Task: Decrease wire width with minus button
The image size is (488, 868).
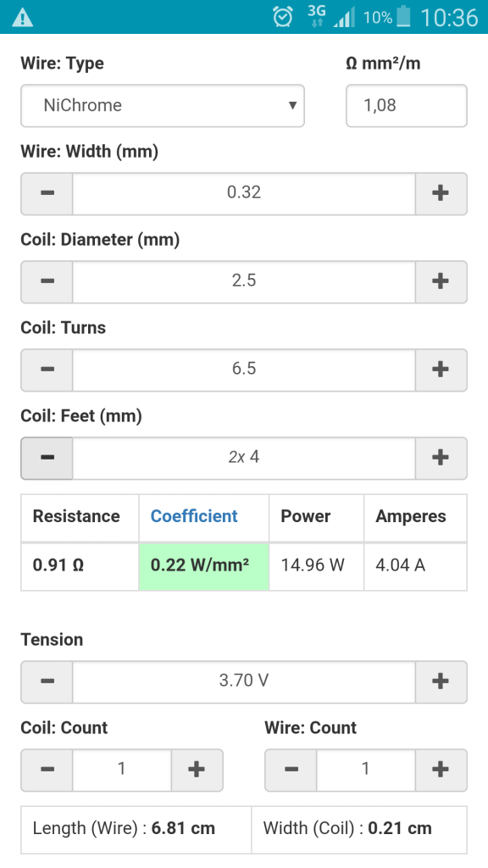Action: click(47, 193)
